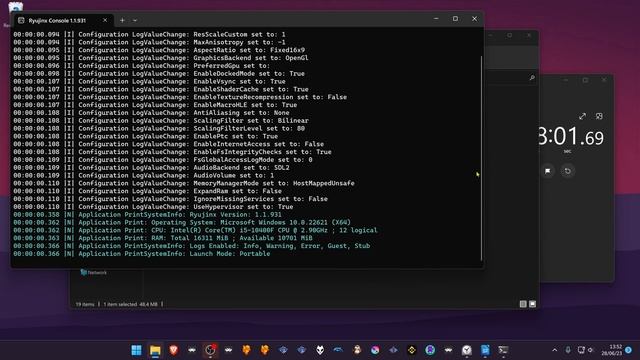This screenshot has height=360, width=640.
Task: Close the Clock stopwatch window
Action: 604,80
